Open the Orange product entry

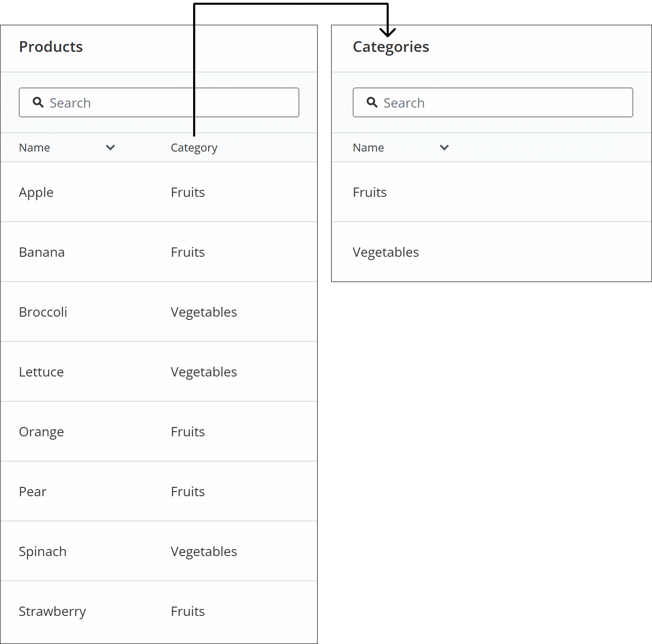click(41, 432)
